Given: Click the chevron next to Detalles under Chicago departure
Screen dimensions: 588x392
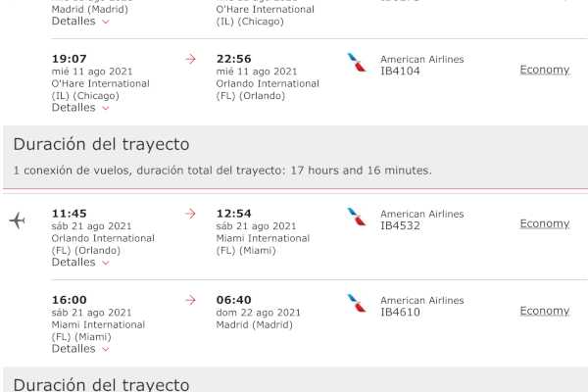Looking at the screenshot, I should click(106, 109).
